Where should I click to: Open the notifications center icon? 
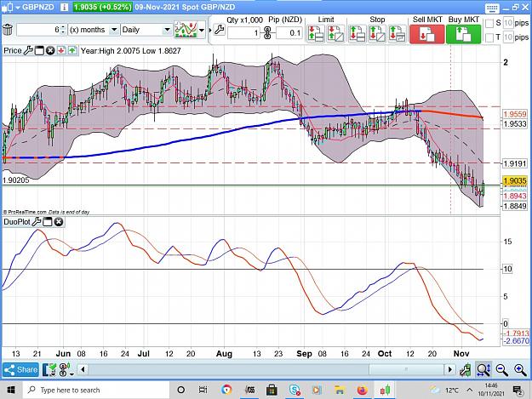(x=518, y=390)
